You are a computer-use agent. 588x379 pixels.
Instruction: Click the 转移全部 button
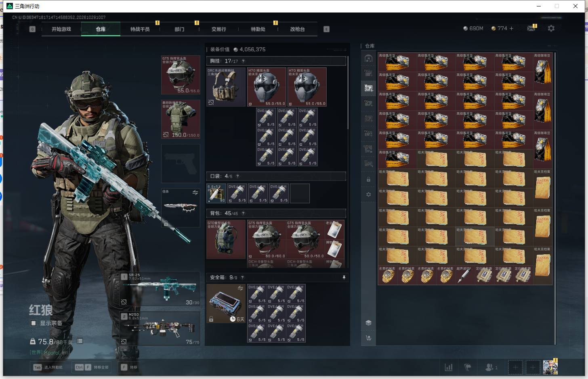(92, 367)
